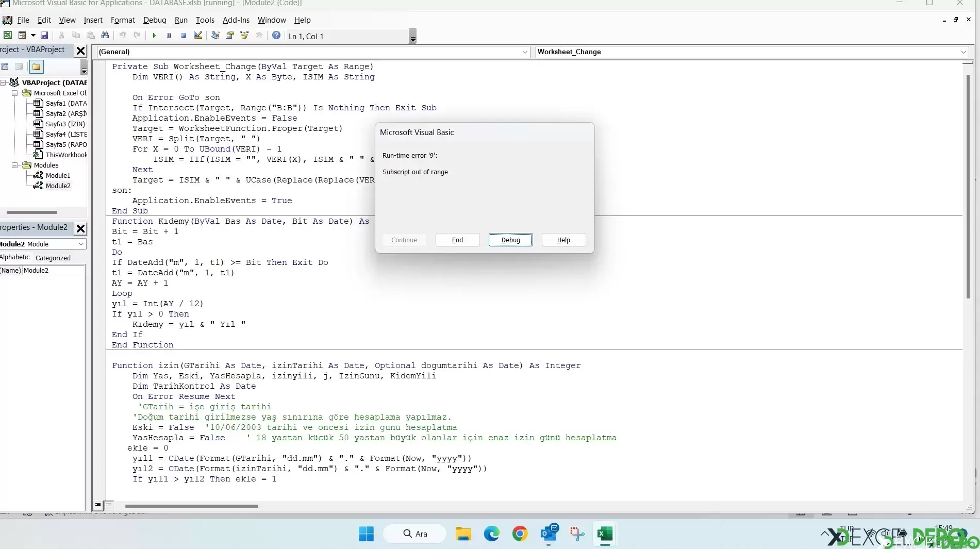The width and height of the screenshot is (980, 549).
Task: Click the Cut scissors icon
Action: pos(61,36)
